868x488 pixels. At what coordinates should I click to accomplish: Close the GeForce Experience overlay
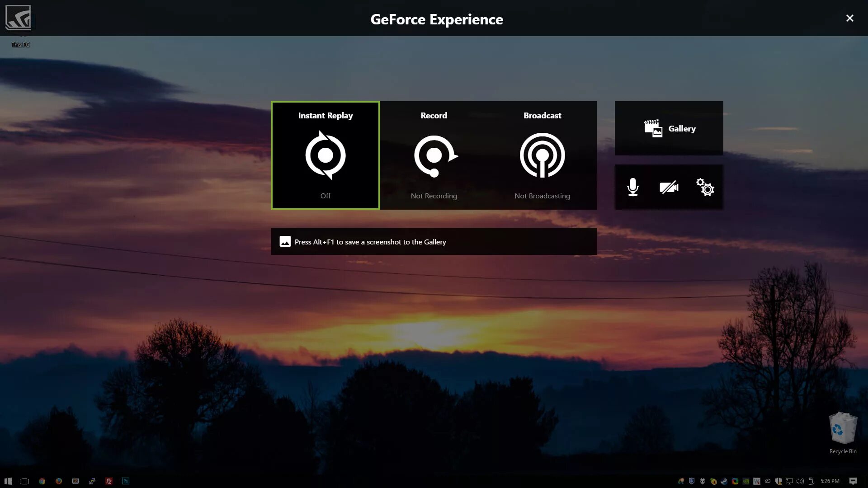coord(850,18)
